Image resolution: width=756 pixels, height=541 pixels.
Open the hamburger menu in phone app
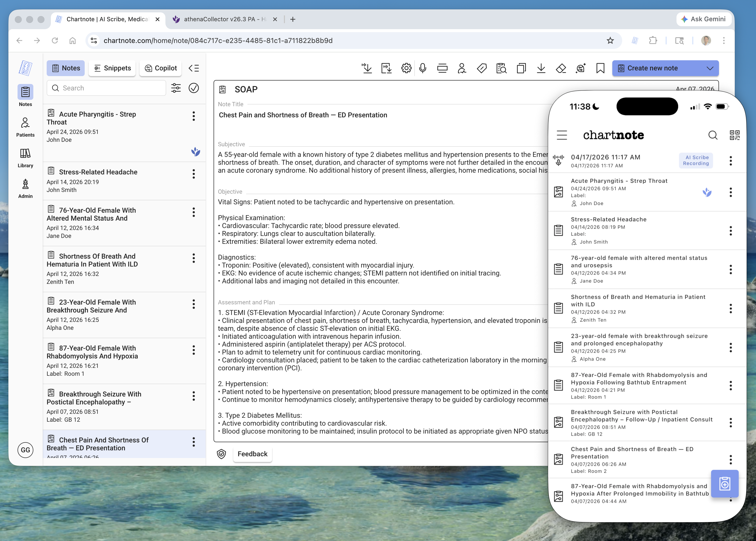pyautogui.click(x=562, y=135)
